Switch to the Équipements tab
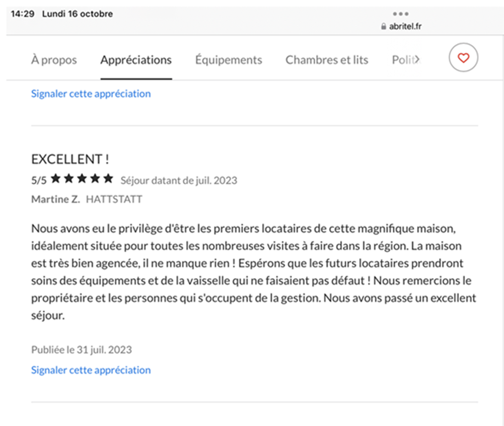 coord(229,60)
